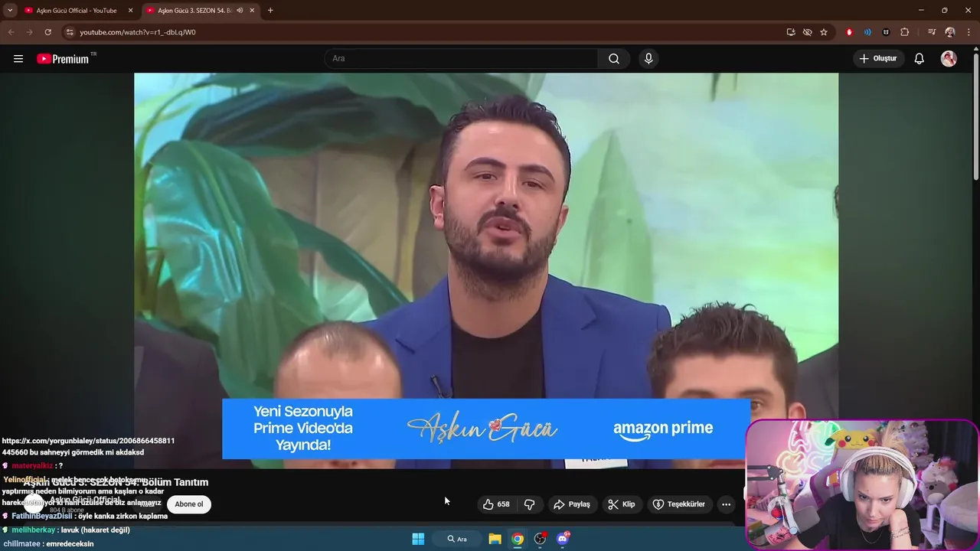Click the crossed-eye tracking protection icon

coord(807,32)
